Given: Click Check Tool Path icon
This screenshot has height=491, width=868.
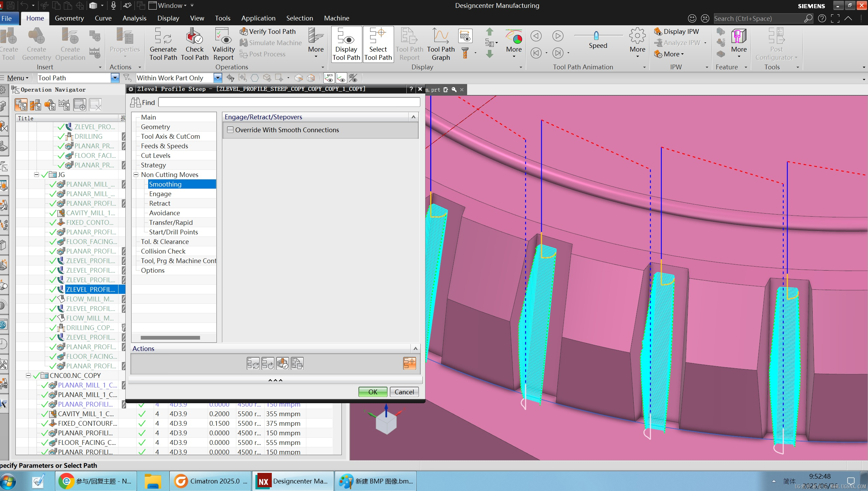Looking at the screenshot, I should tap(195, 44).
